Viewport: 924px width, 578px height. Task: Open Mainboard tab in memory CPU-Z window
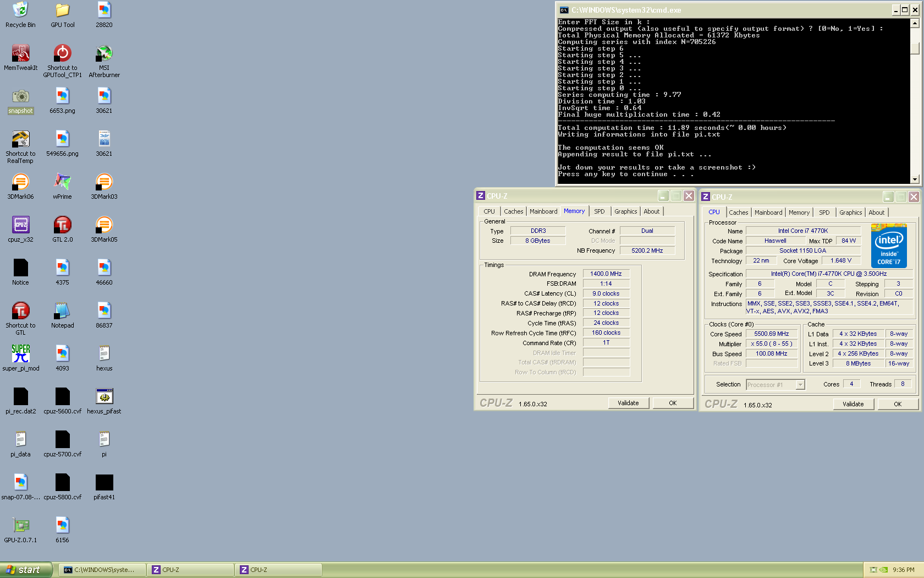[543, 211]
